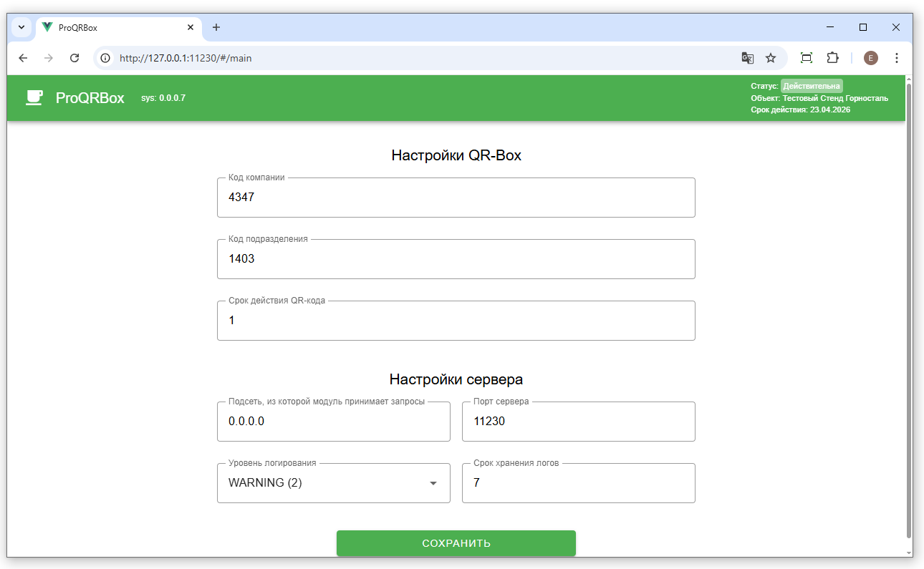This screenshot has height=569, width=924.
Task: Click the ProQRBox coffee cup logo icon
Action: coord(34,98)
